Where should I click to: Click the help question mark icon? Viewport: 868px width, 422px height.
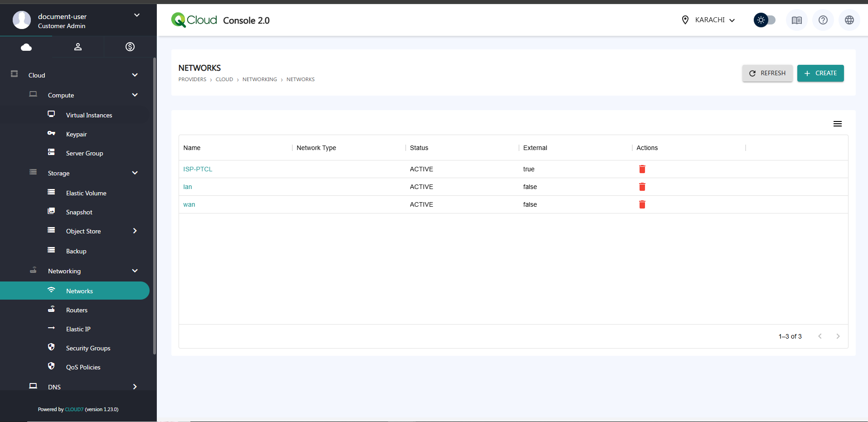823,20
